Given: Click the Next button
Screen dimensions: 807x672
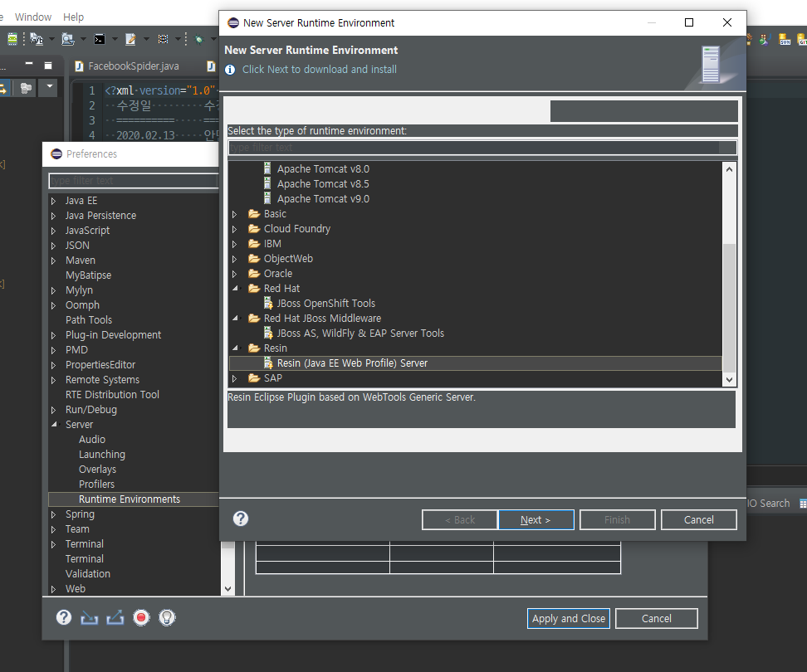Looking at the screenshot, I should tap(536, 520).
